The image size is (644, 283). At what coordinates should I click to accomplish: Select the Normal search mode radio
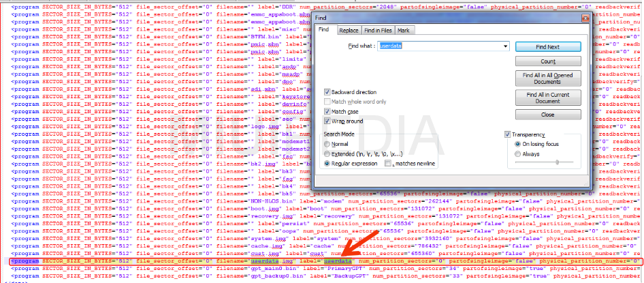coord(327,144)
